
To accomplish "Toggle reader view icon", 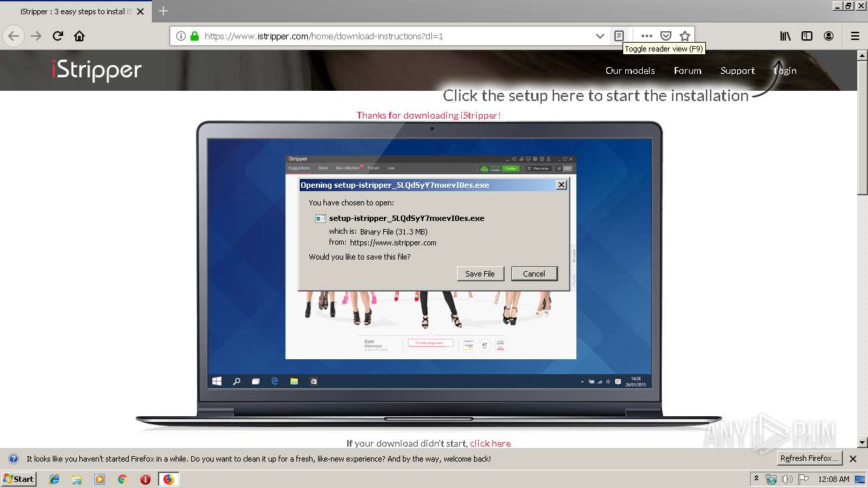I will pyautogui.click(x=618, y=36).
